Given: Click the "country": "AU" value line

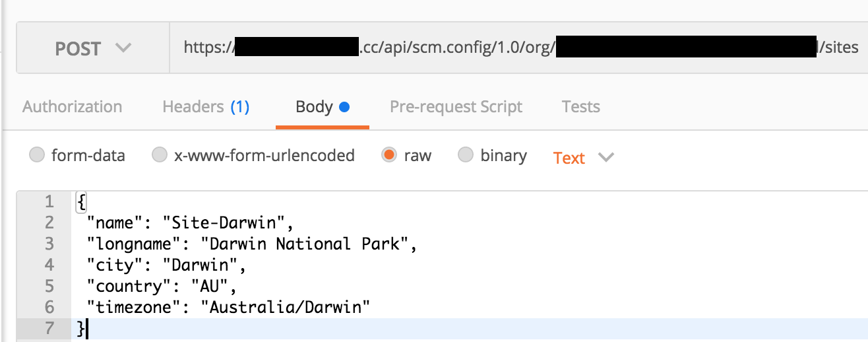Looking at the screenshot, I should tap(161, 287).
